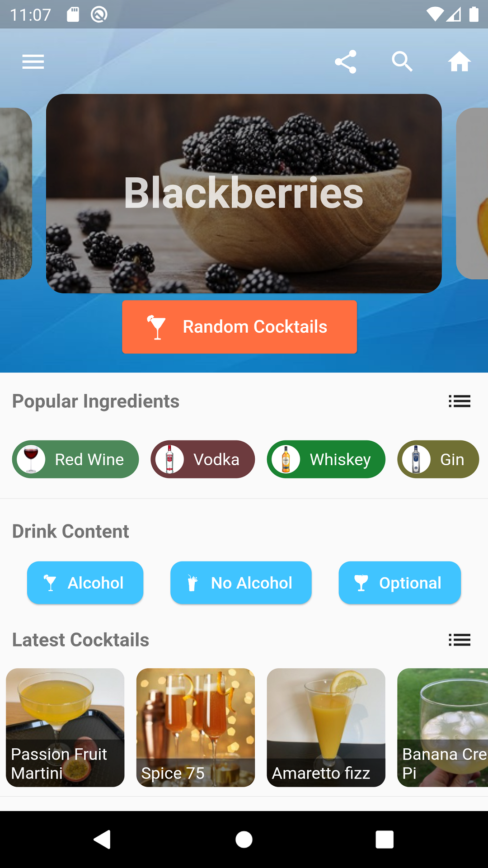
Task: Tap Android recent apps square button
Action: click(x=385, y=840)
